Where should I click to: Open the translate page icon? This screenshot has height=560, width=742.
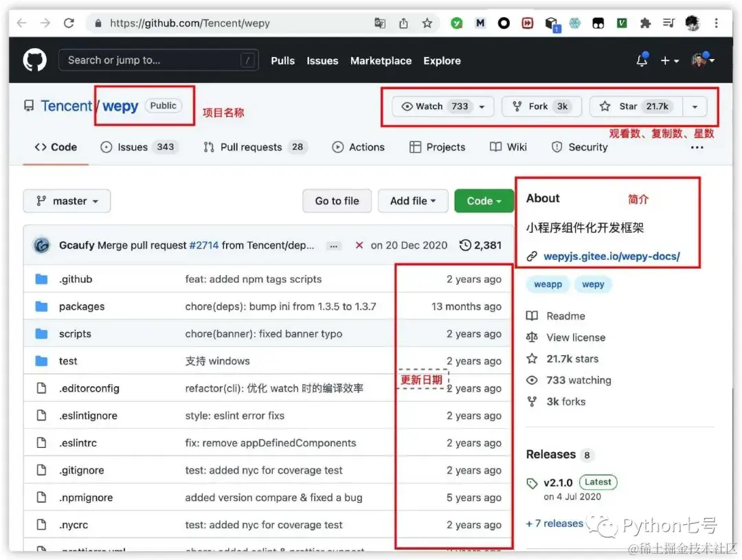tap(379, 23)
